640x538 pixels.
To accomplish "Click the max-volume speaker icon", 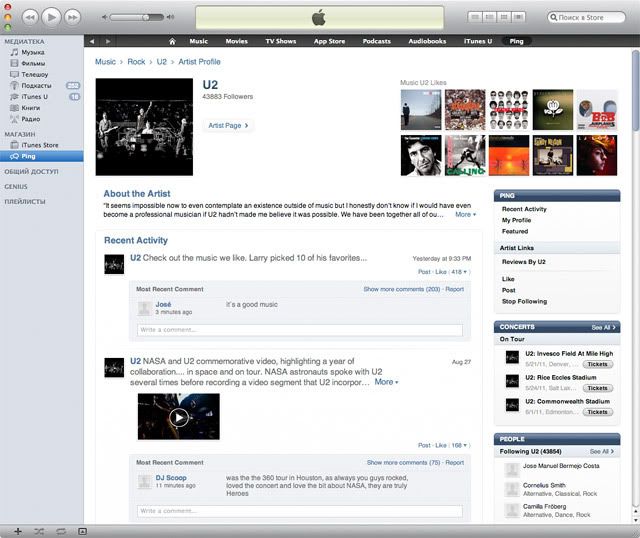I will coord(170,17).
